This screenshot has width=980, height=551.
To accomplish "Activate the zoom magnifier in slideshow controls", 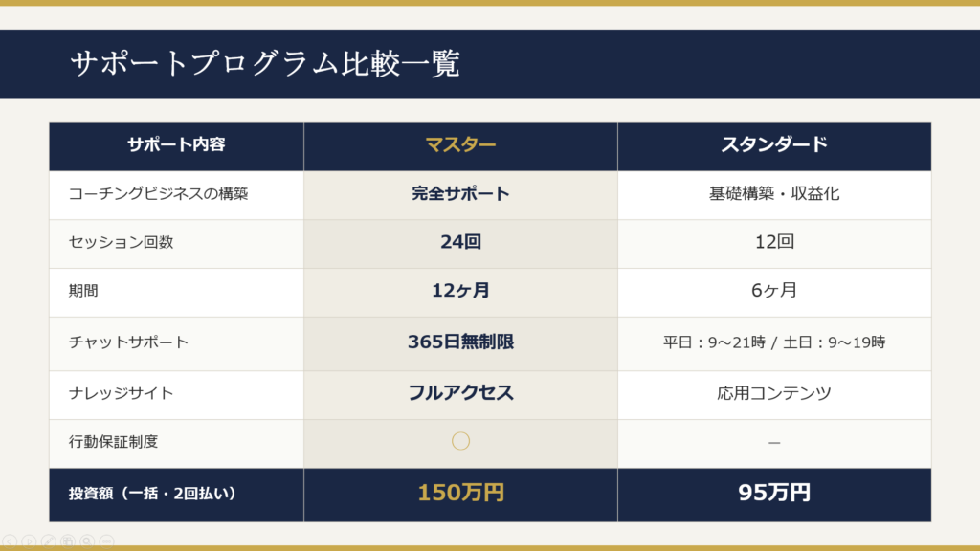I will click(x=87, y=541).
